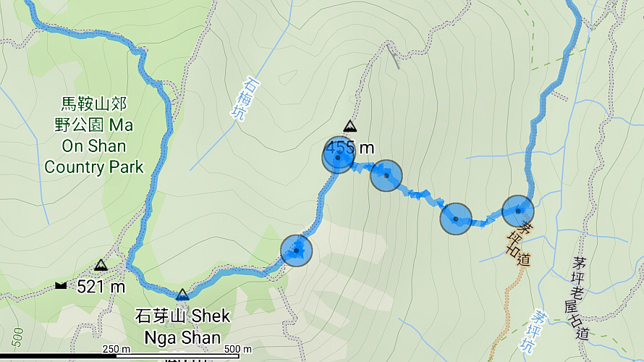
Task: Select the 250 m mark on scale bar
Action: point(116,349)
